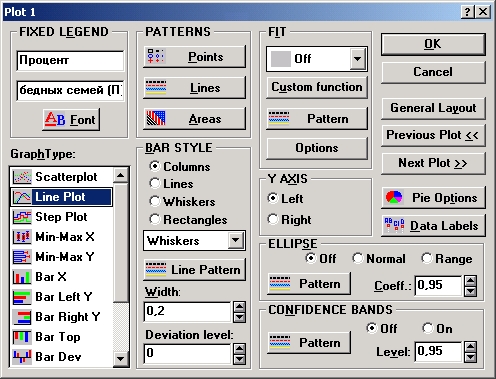Go to Next Plot
This screenshot has width=496, height=379.
[433, 163]
